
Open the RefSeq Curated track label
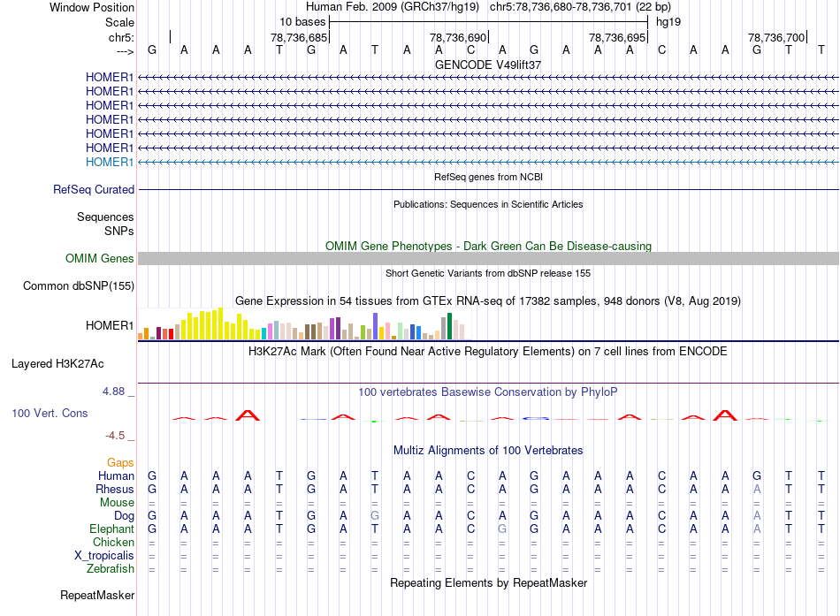(x=94, y=190)
